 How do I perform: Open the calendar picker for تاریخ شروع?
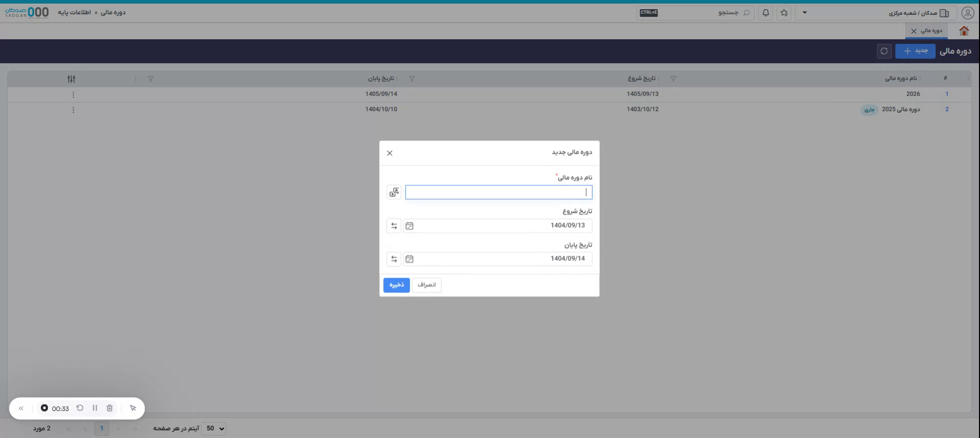[409, 226]
